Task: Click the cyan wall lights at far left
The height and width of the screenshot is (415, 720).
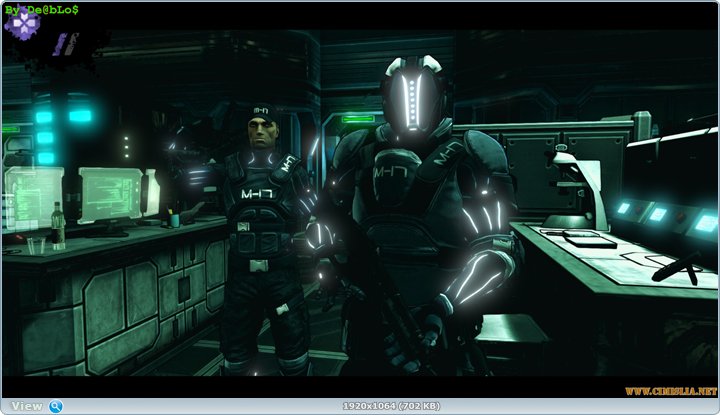Action: click(x=45, y=137)
